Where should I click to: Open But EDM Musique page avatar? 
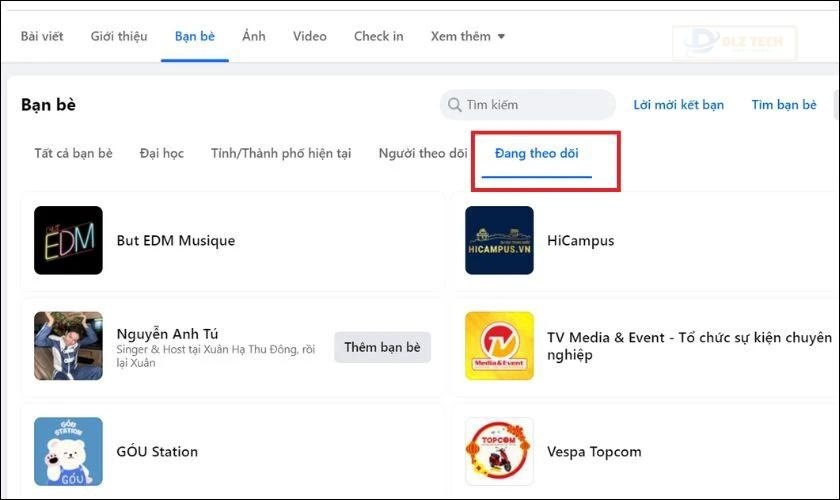pos(68,240)
